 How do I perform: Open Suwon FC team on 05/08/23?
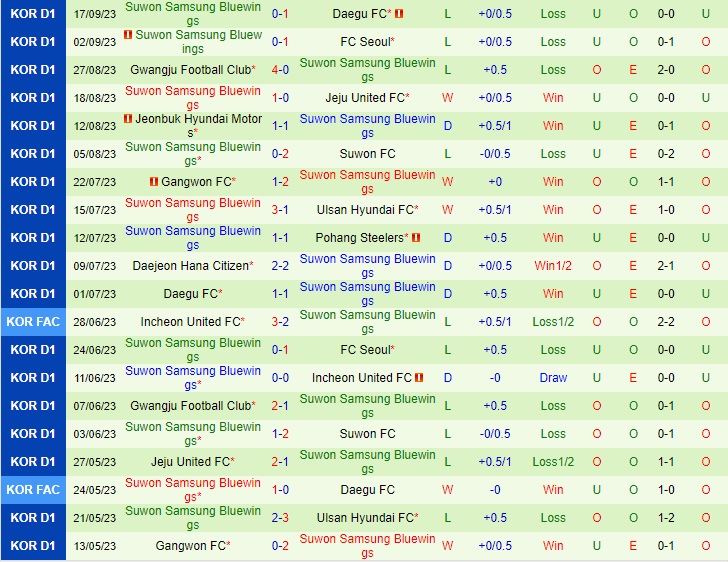(367, 154)
